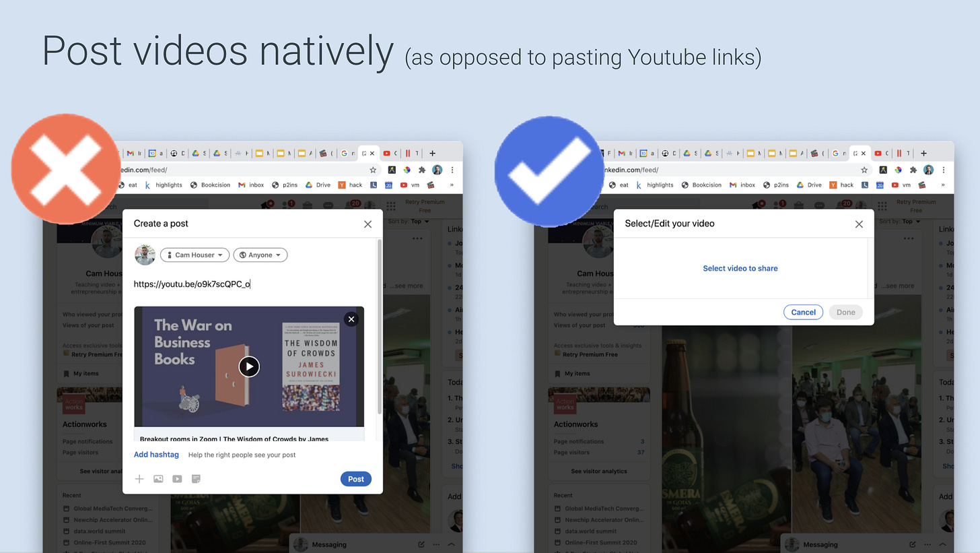Open 'highlights' bookmark in left browser
The image size is (980, 553).
click(164, 185)
